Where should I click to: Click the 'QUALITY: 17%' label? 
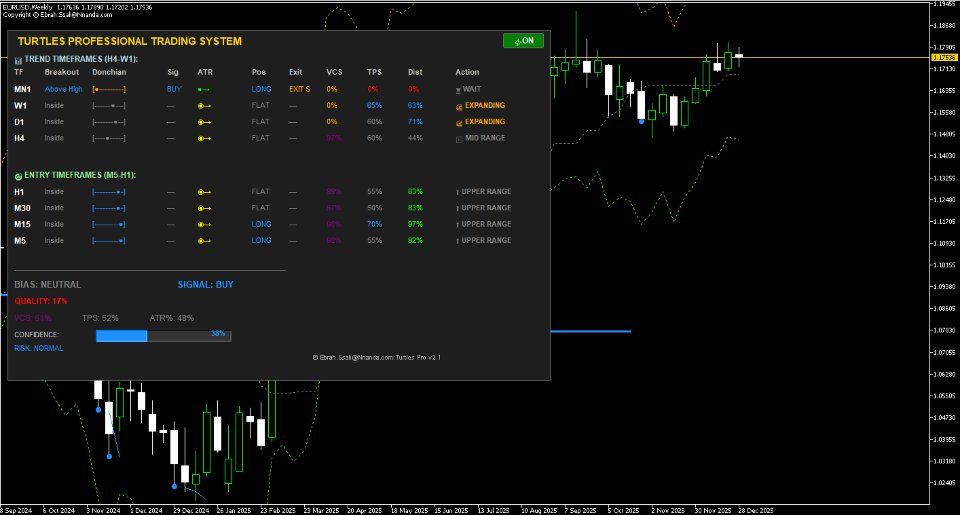pos(41,301)
